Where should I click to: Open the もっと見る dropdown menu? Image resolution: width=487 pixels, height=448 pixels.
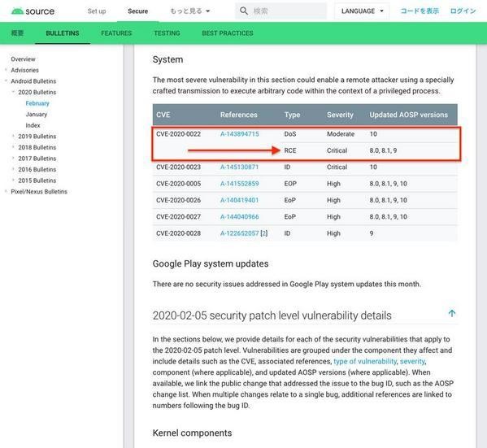[190, 11]
